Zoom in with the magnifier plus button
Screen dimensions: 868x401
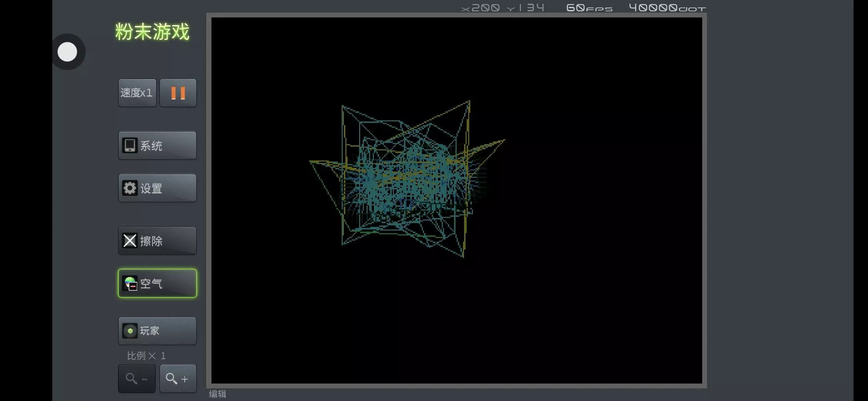pos(178,378)
